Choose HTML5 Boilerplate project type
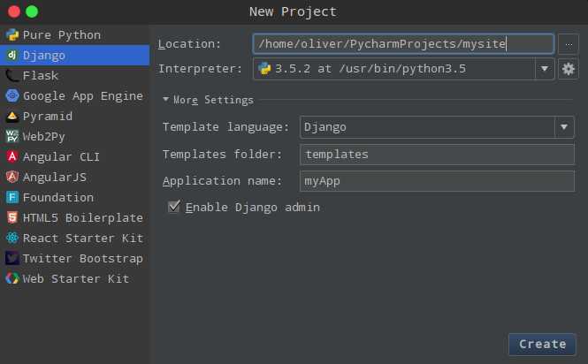588x364 pixels. pyautogui.click(x=74, y=217)
